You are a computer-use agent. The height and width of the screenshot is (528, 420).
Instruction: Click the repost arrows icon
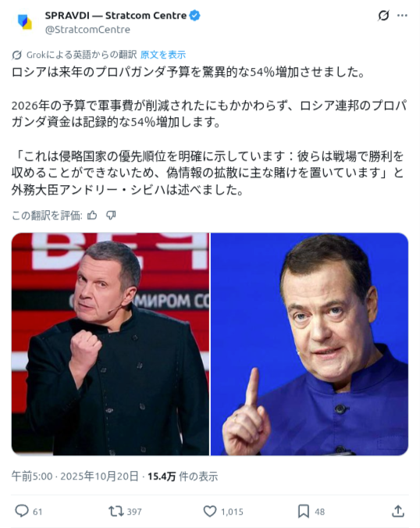click(x=116, y=512)
